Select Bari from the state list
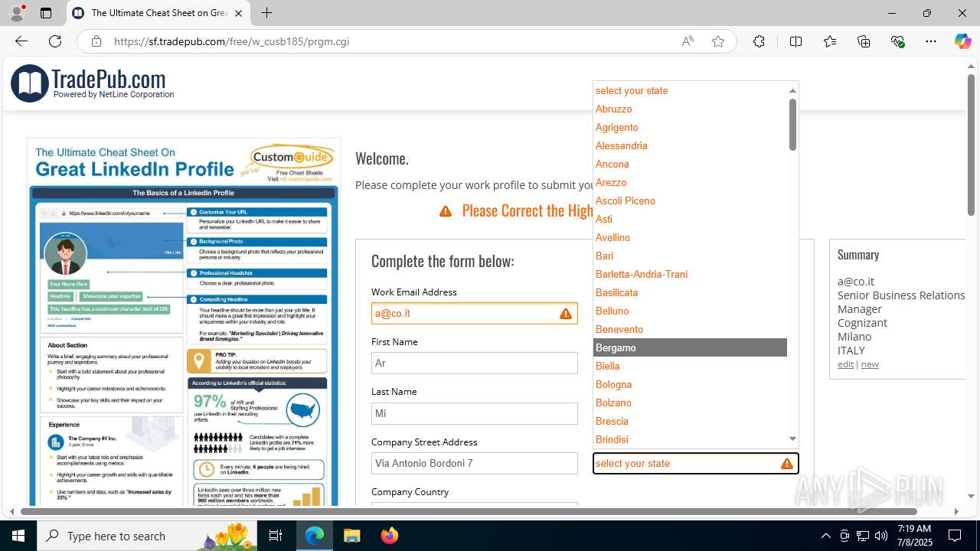Image resolution: width=980 pixels, height=551 pixels. point(690,256)
